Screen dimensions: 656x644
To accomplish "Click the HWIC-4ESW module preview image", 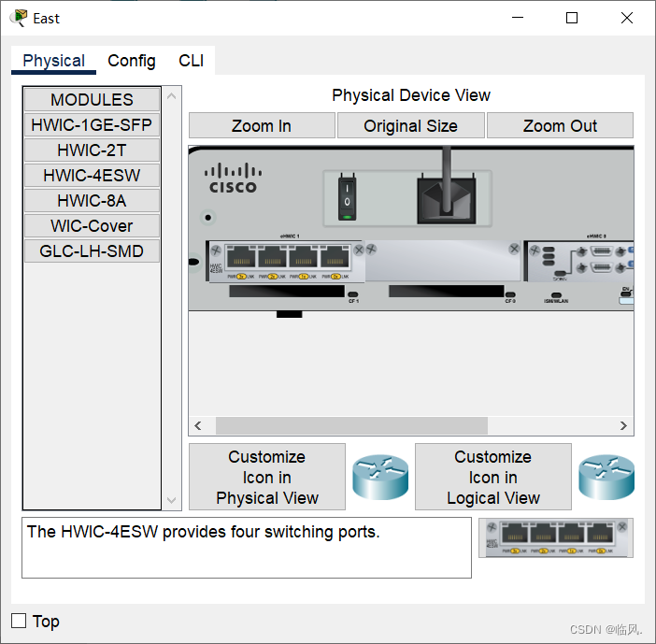I will tap(556, 538).
